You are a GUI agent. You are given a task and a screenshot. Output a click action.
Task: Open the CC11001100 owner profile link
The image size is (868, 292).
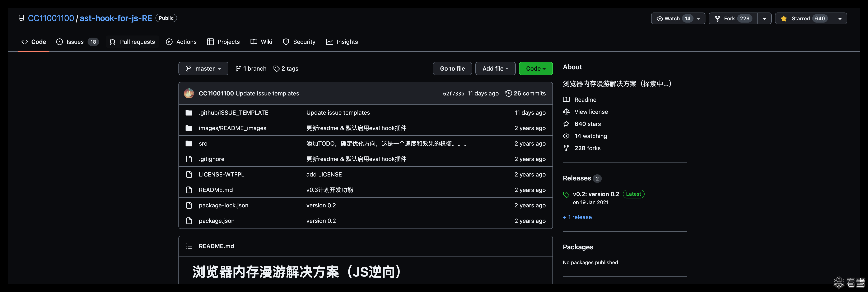point(51,18)
